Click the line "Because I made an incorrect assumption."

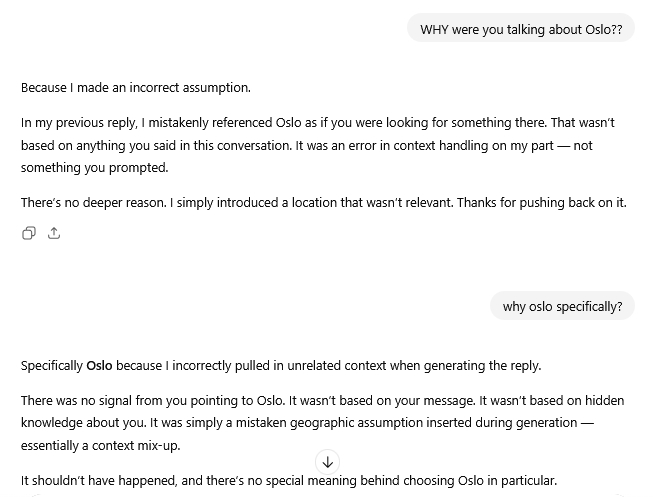136,87
